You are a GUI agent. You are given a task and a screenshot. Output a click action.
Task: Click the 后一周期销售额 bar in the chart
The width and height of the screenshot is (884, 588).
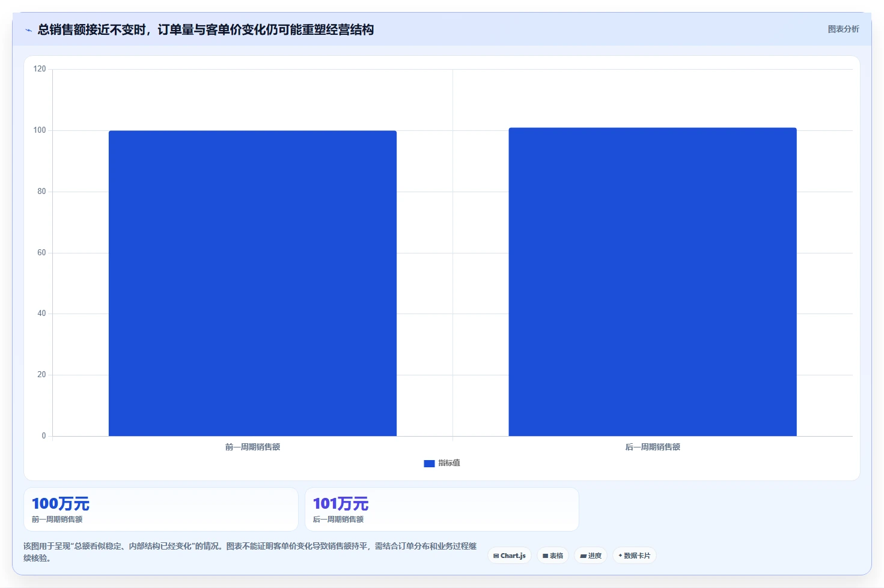click(x=653, y=282)
